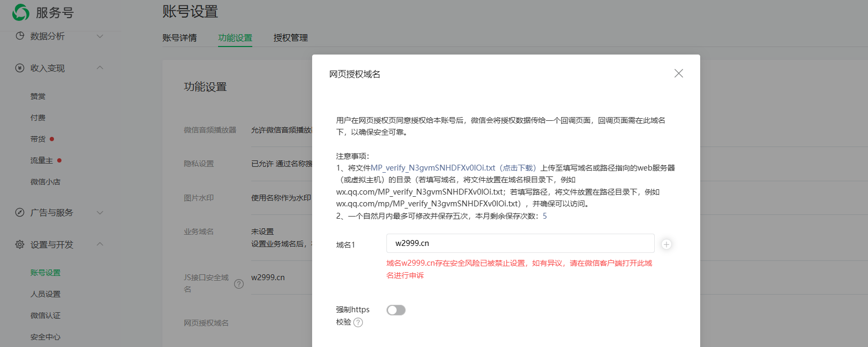Click the remaining saves count 5
Image resolution: width=868 pixels, height=347 pixels.
[545, 216]
